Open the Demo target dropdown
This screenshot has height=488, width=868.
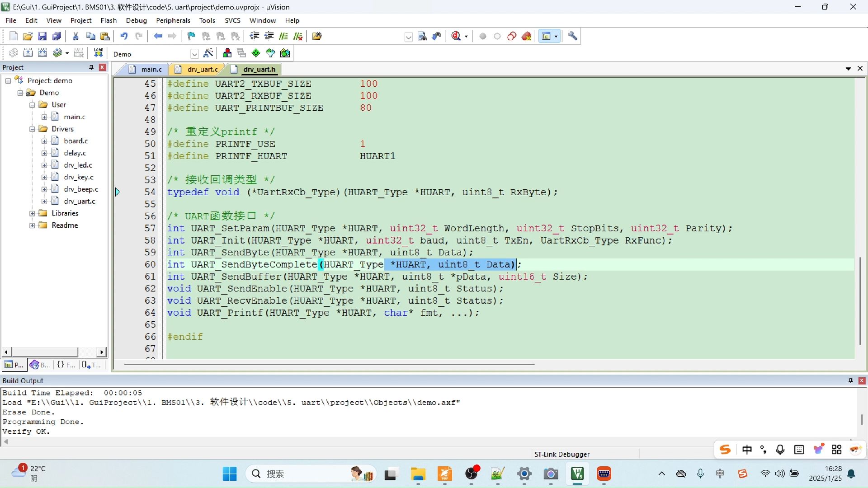coord(194,54)
